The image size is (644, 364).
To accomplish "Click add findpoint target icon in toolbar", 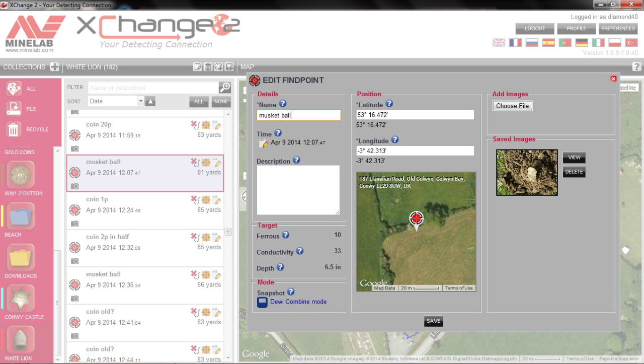I will tap(218, 67).
